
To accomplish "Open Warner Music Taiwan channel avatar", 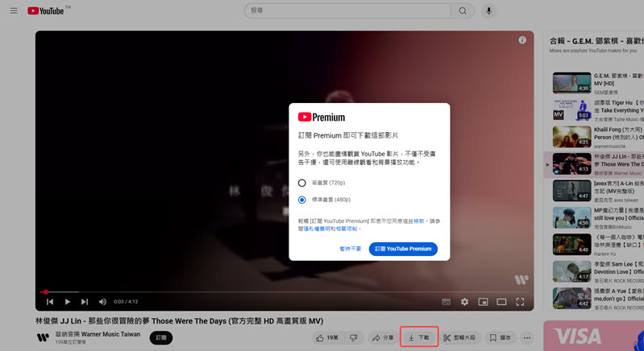I will click(43, 337).
